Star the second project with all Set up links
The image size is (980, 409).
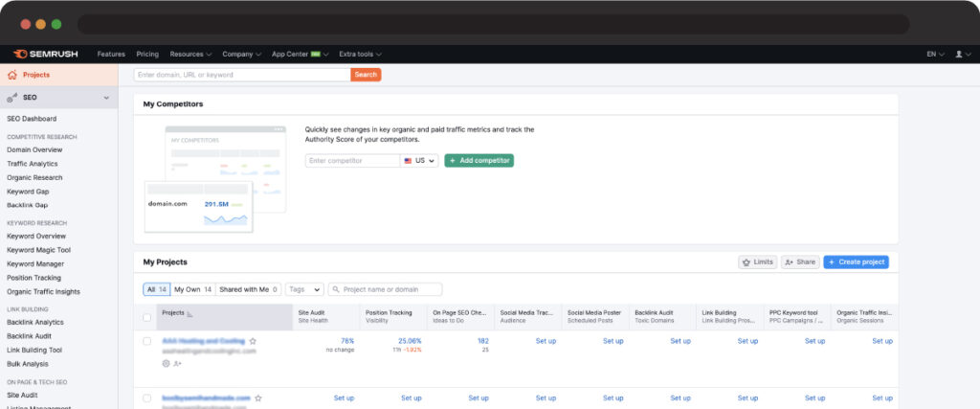[x=258, y=398]
